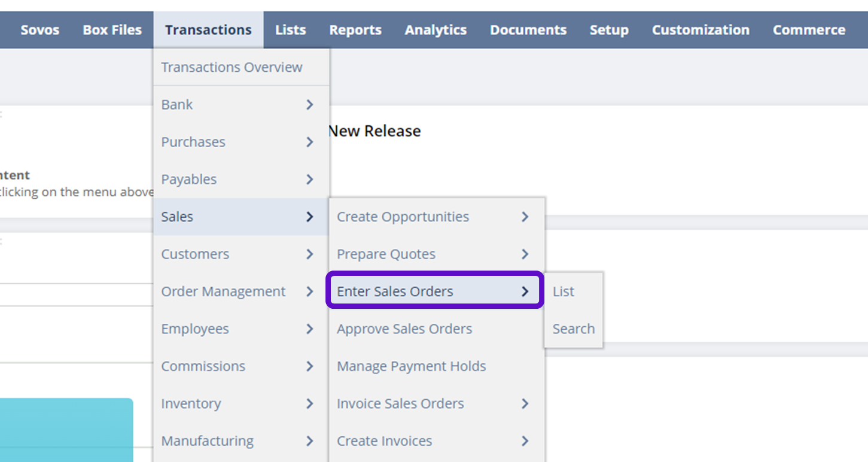Choose Search under Enter Sales Orders

pos(573,329)
